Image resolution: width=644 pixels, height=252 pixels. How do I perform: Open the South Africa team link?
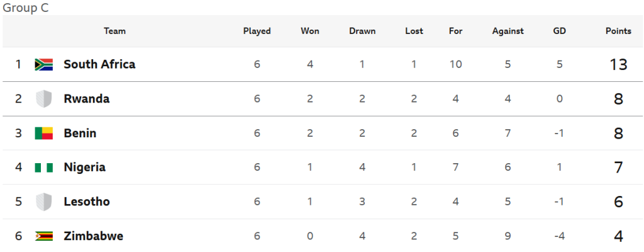point(99,64)
